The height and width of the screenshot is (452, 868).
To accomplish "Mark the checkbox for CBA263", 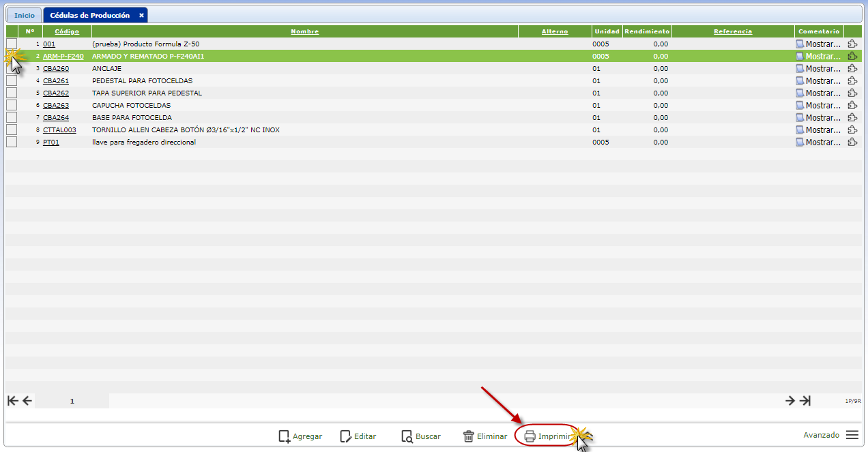I will [12, 105].
